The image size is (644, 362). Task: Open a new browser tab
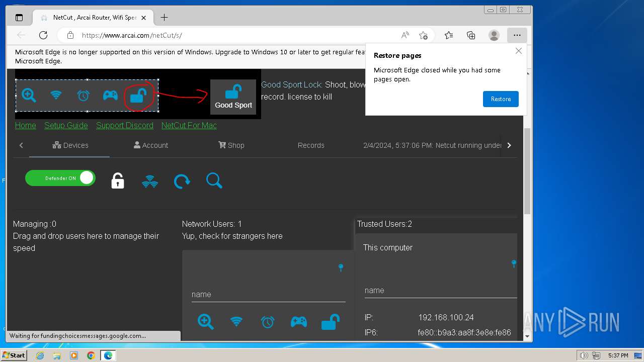coord(164,18)
